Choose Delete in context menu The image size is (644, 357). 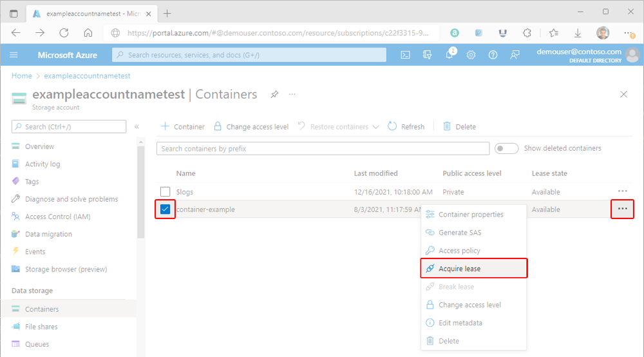point(473,341)
